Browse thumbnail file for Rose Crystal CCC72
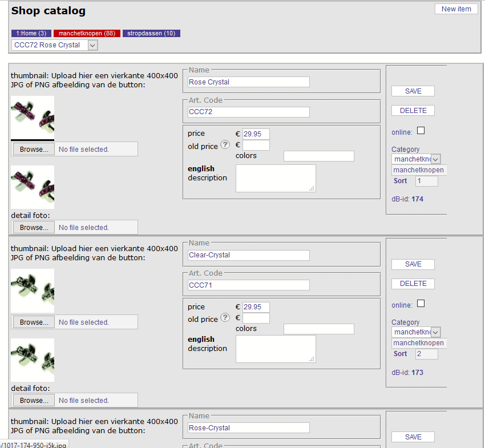The height and width of the screenshot is (448, 485). pos(34,149)
